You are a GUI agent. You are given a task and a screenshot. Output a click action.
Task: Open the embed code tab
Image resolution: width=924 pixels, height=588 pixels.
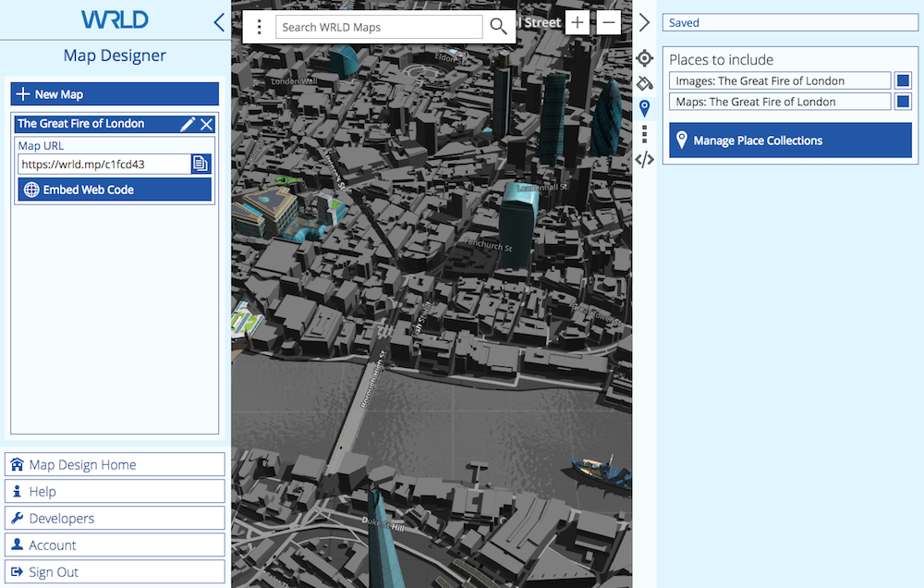point(645,159)
